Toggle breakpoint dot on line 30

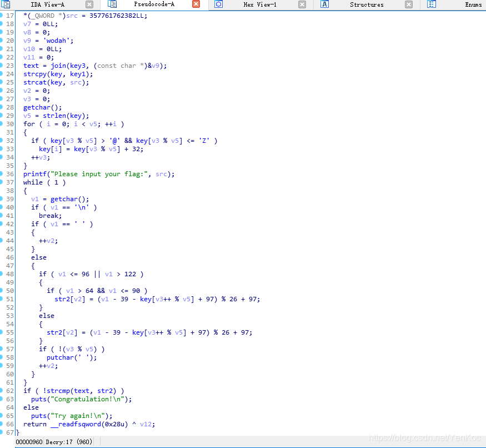pyautogui.click(x=1, y=123)
